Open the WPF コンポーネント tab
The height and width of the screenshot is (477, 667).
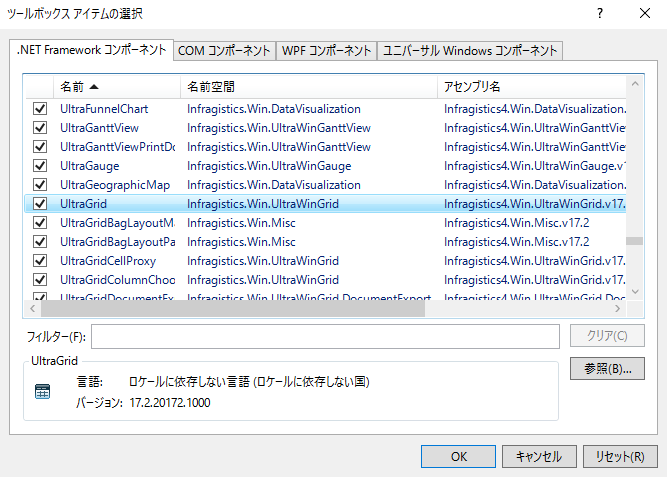(327, 51)
